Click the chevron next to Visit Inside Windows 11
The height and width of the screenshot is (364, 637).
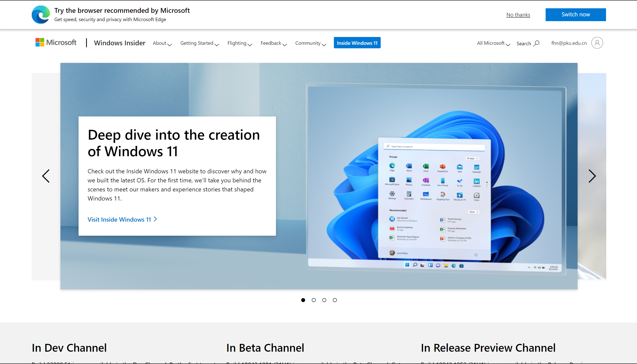click(x=156, y=219)
